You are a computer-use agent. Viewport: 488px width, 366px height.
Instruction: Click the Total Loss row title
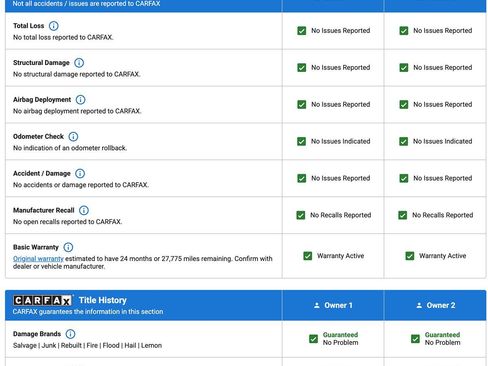tap(28, 26)
